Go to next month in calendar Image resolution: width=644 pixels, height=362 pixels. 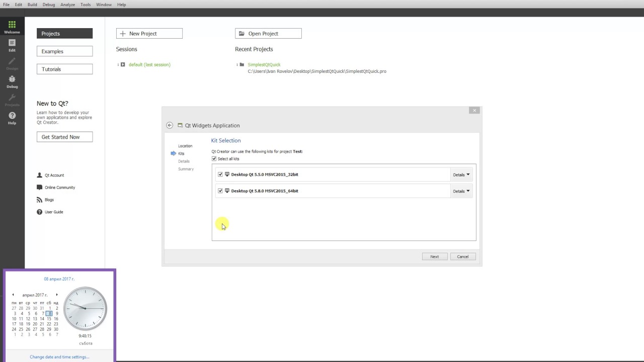56,295
